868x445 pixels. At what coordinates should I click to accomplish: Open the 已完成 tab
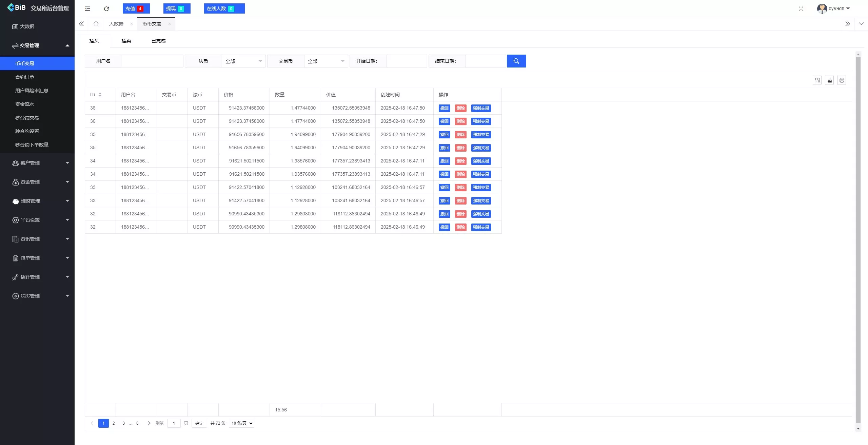[158, 40]
